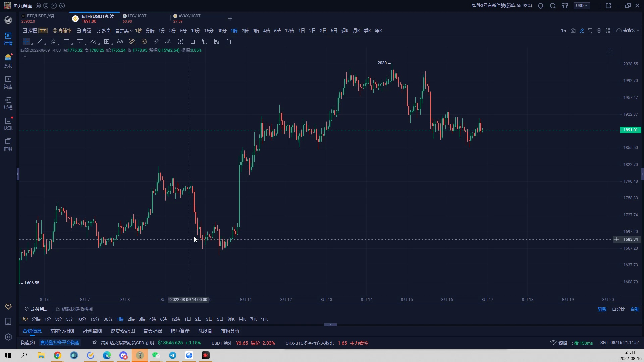This screenshot has height=362, width=644.
Task: Toggle 百分比 percentage scale
Action: tap(619, 309)
